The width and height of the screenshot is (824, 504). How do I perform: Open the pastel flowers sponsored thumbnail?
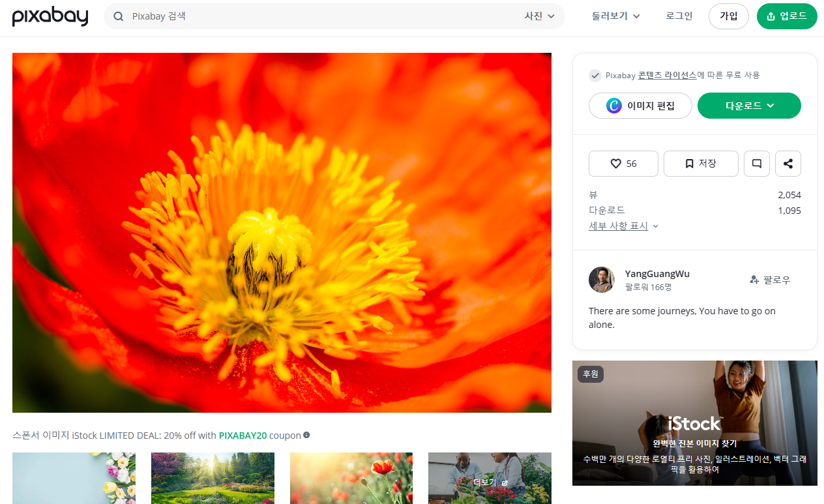click(74, 479)
